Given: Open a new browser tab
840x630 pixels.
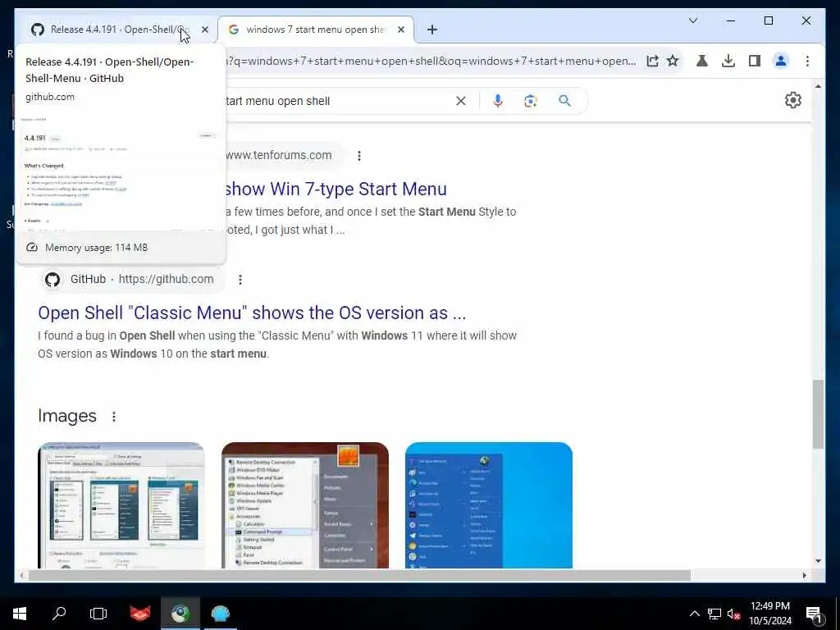Looking at the screenshot, I should point(432,30).
